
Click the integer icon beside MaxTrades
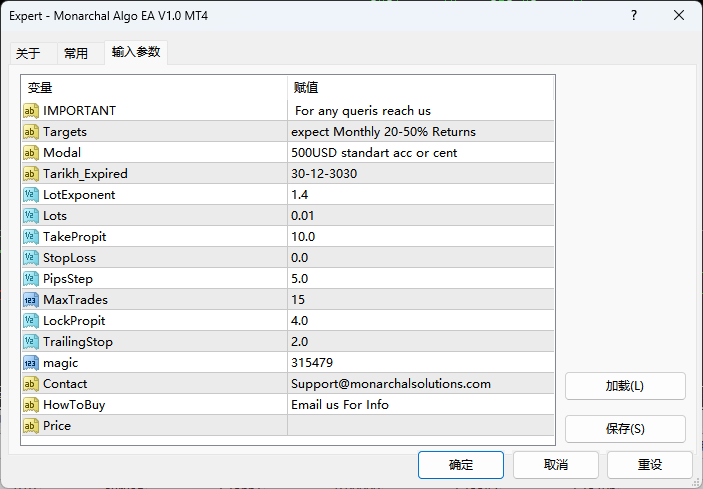pyautogui.click(x=31, y=300)
